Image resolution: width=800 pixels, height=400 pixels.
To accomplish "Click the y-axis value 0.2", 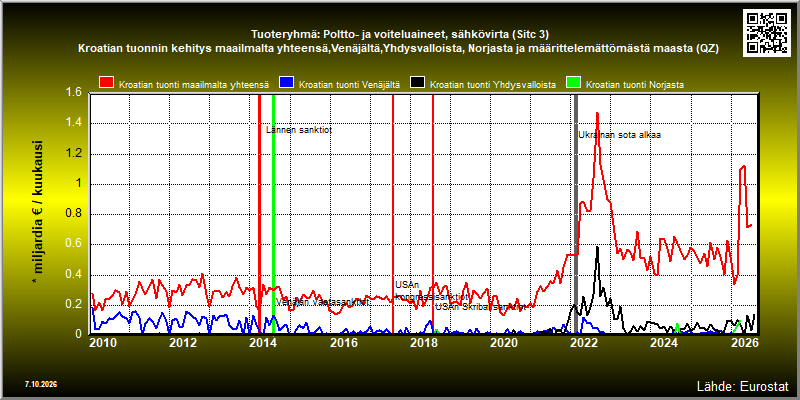I will click(74, 305).
